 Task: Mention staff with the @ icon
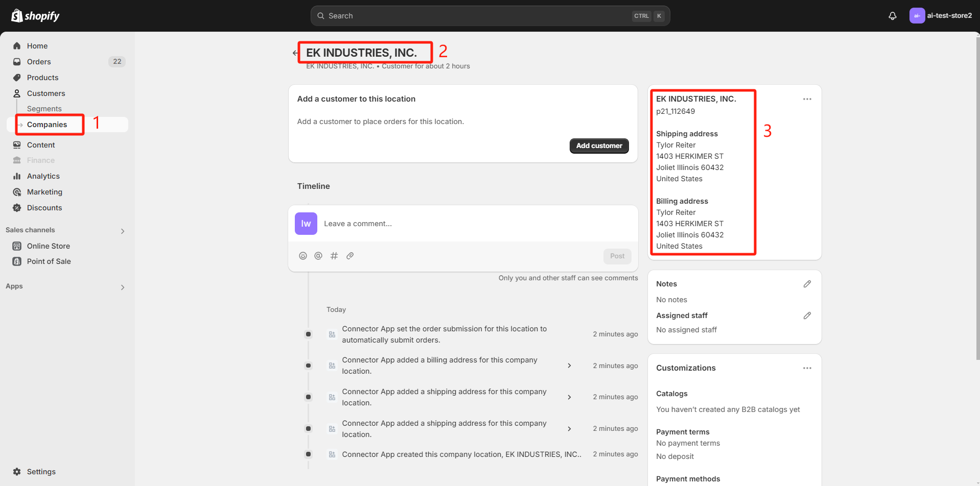[x=318, y=256]
